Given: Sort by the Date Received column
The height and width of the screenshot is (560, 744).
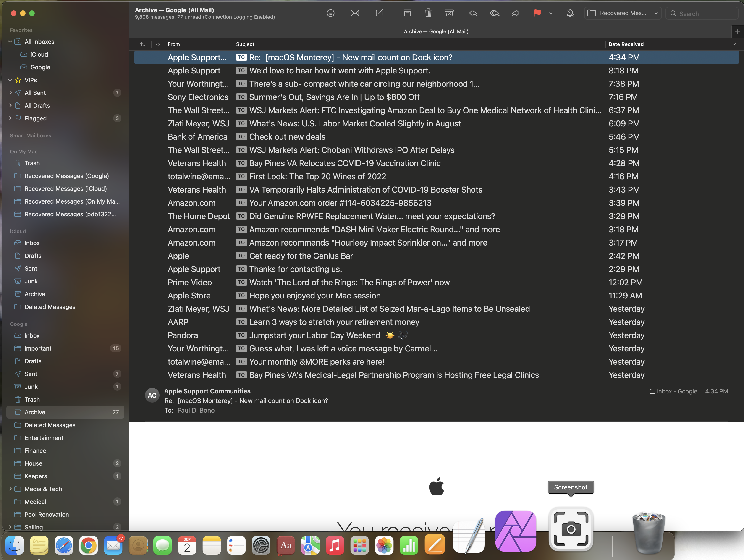Looking at the screenshot, I should pyautogui.click(x=626, y=44).
